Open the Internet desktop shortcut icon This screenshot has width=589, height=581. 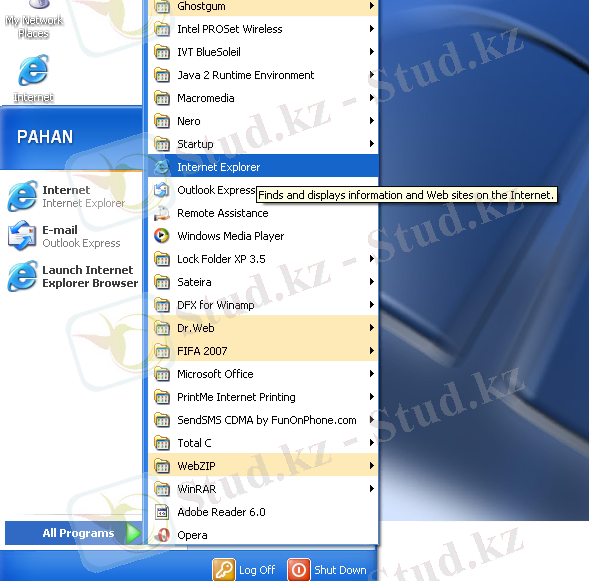33,70
